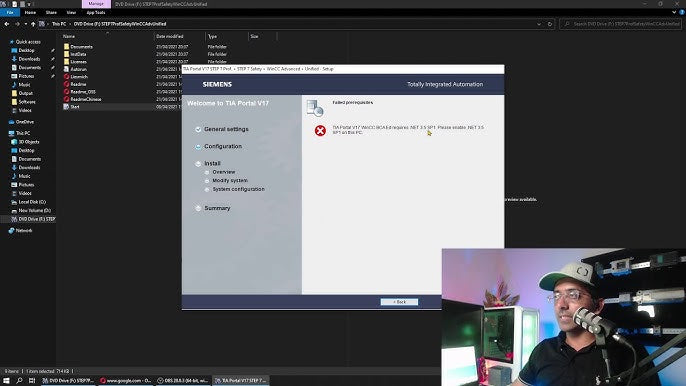686x386 pixels.
Task: Select the Readme_OSS file in the list
Action: coord(83,91)
